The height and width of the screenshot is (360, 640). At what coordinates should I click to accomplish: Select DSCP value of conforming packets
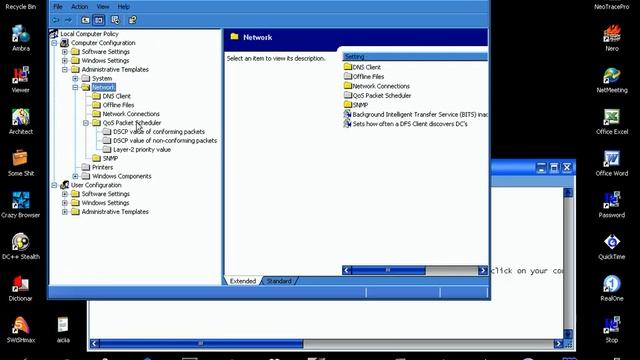coord(159,132)
